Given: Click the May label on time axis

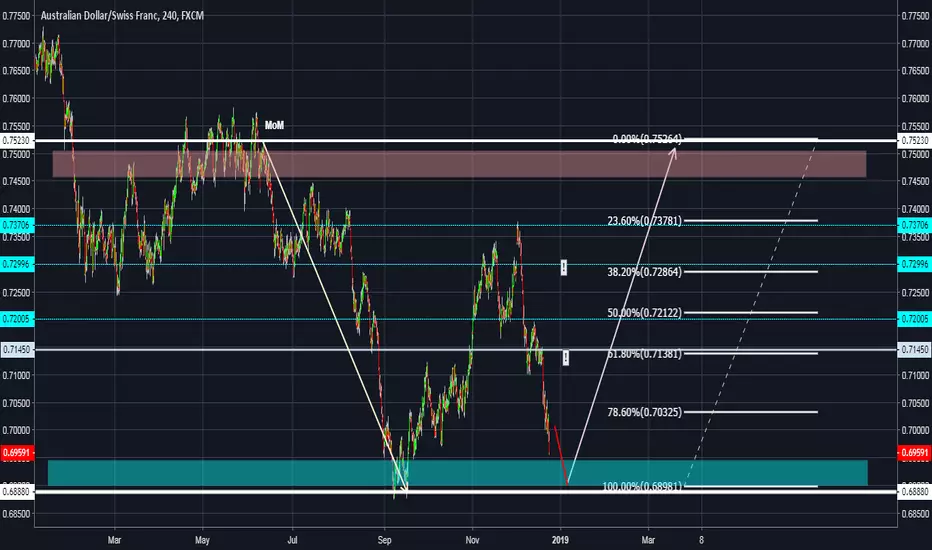Looking at the screenshot, I should point(202,540).
